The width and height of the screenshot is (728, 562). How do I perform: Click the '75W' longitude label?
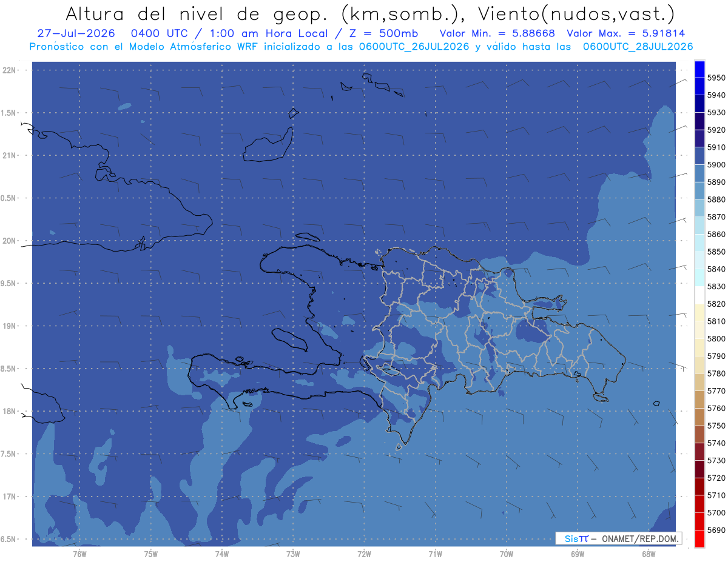coord(151,554)
